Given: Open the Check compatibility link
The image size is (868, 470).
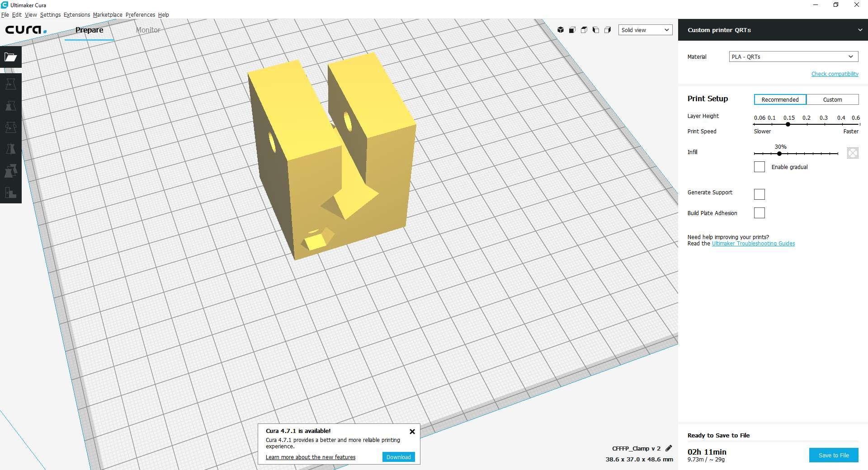Looking at the screenshot, I should click(835, 74).
